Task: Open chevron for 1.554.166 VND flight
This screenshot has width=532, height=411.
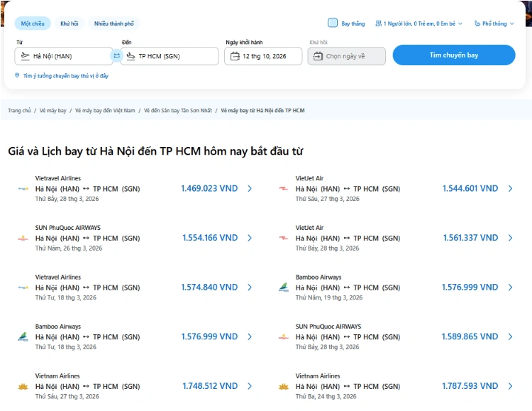Action: [250, 238]
